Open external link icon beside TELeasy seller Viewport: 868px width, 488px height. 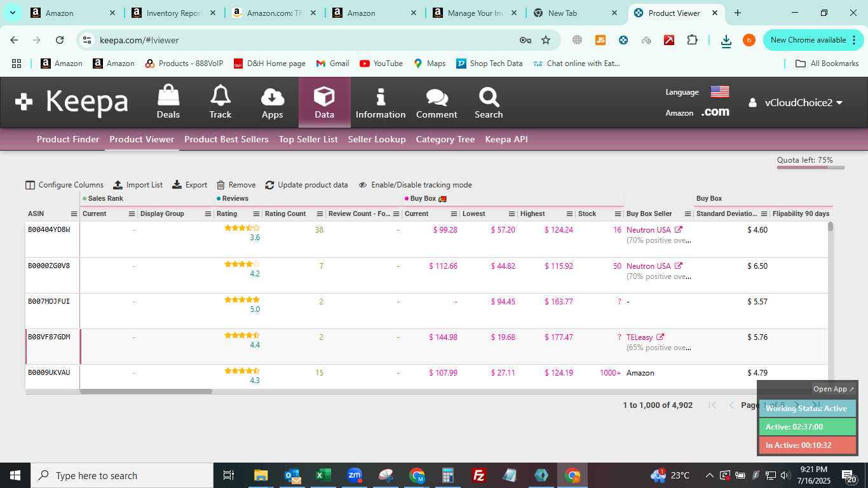(x=660, y=337)
